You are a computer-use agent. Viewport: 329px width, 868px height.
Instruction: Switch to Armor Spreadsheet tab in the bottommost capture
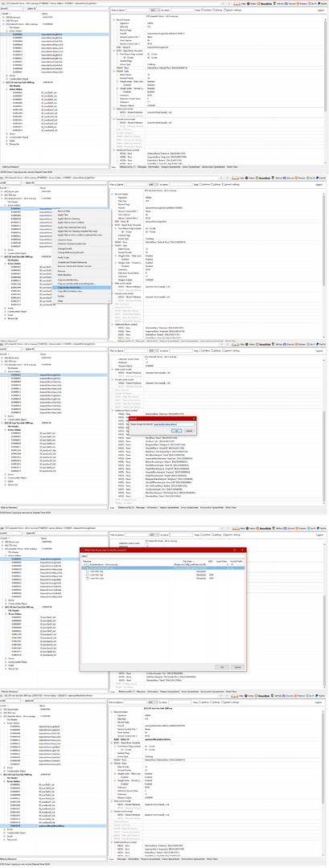click(171, 859)
